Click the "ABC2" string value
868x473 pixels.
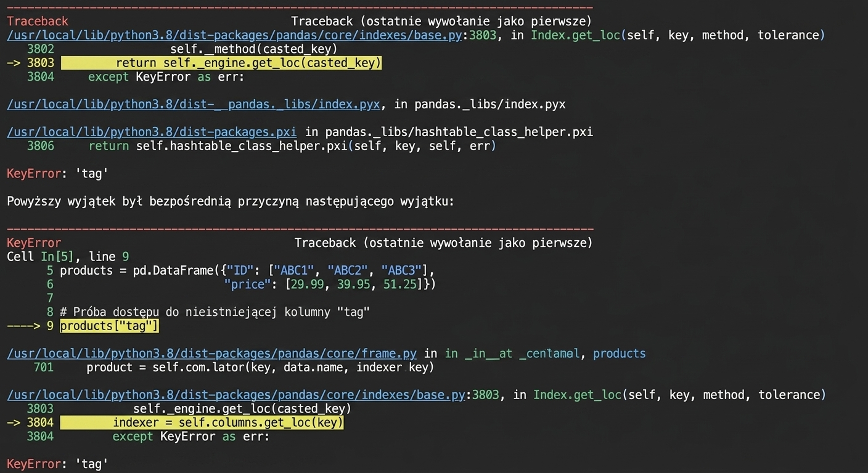point(349,270)
